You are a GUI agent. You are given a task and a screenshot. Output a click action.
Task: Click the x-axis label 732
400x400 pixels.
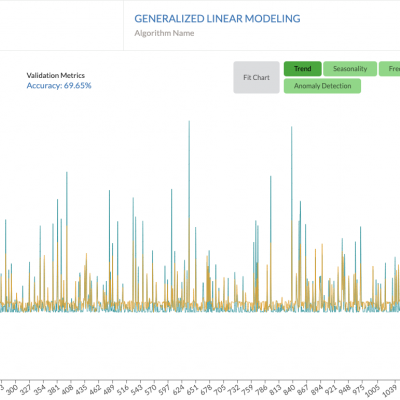coord(234,389)
